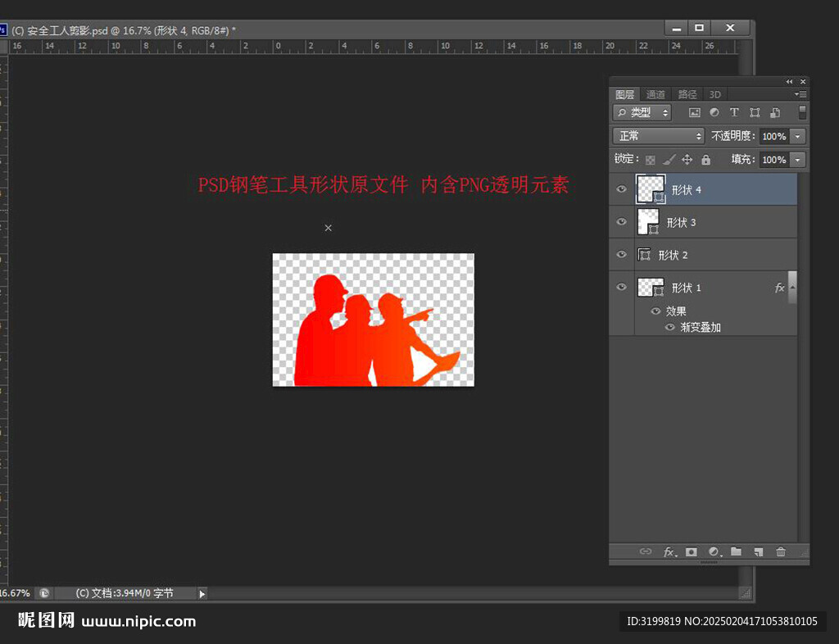Create a new layer with the new-layer icon
This screenshot has width=839, height=644.
[759, 552]
